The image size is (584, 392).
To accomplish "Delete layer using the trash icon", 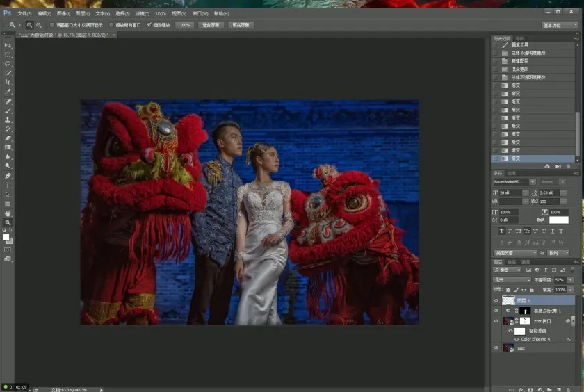I will 568,389.
